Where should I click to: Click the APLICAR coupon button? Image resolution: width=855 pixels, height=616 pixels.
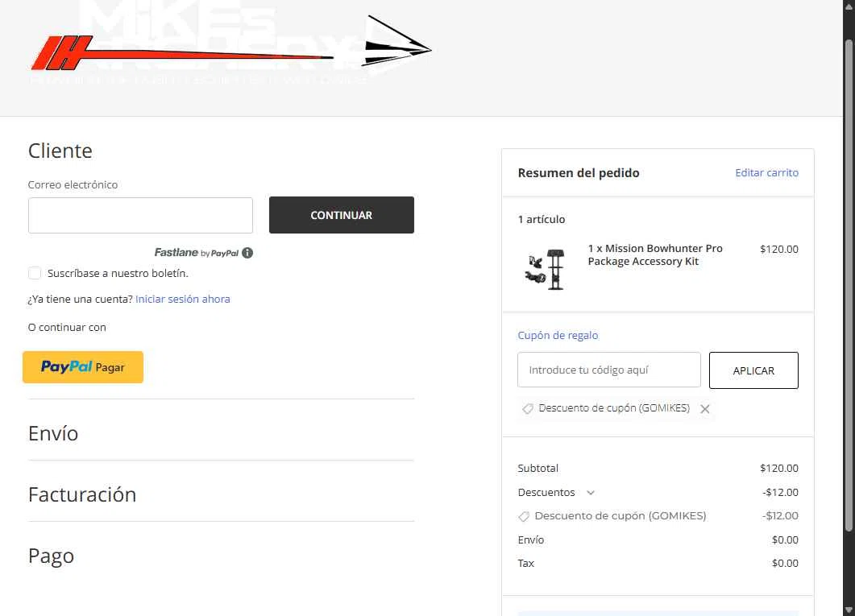(x=753, y=370)
